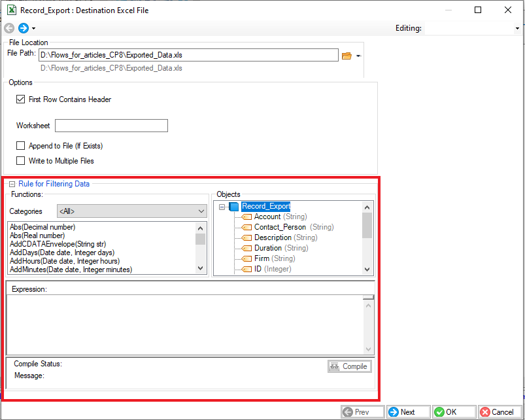The image size is (525, 420).
Task: Select the Firm (String) field
Action: click(275, 258)
